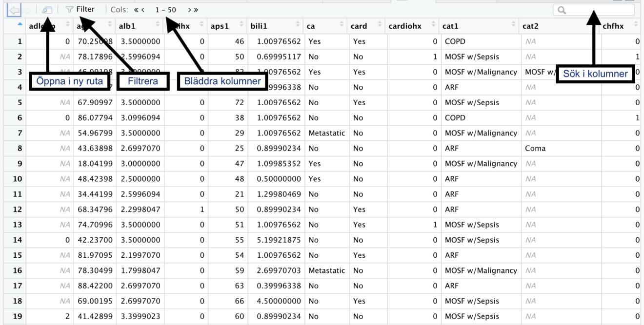Jump to last columns page (»)
Image resolution: width=644 pixels, height=325 pixels.
click(196, 10)
